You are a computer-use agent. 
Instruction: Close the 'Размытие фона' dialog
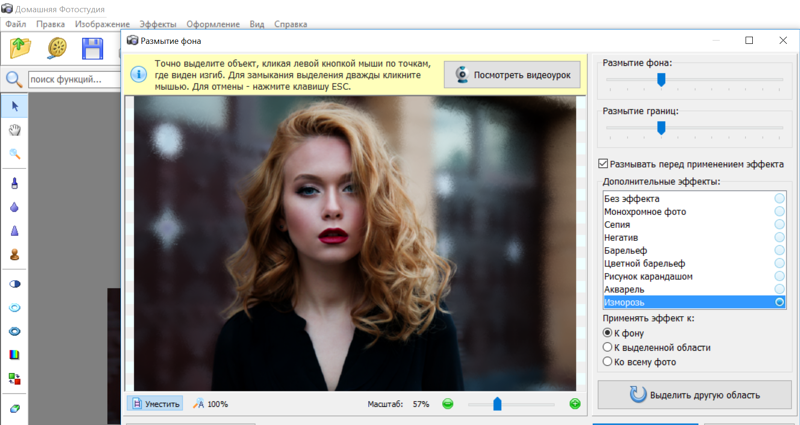[783, 40]
